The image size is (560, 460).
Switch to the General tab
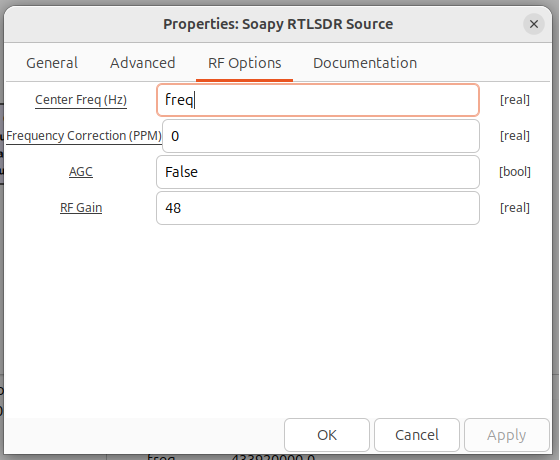pos(52,63)
